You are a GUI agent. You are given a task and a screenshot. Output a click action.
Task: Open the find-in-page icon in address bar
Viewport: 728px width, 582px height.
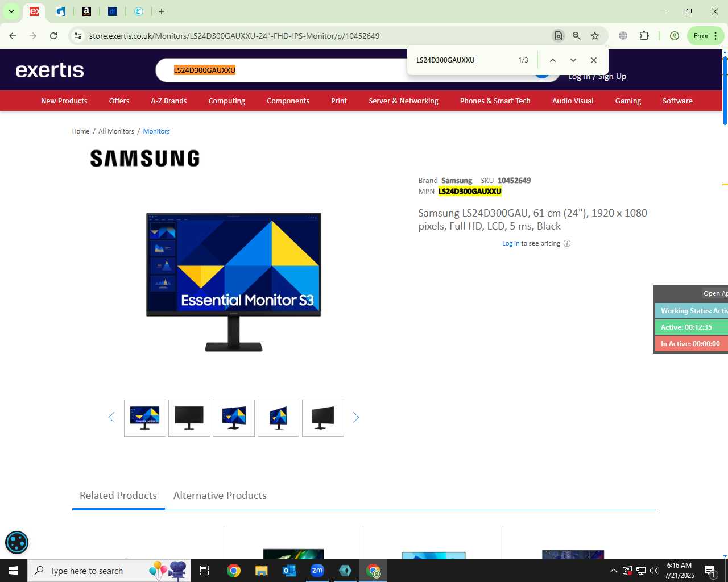[x=559, y=36]
